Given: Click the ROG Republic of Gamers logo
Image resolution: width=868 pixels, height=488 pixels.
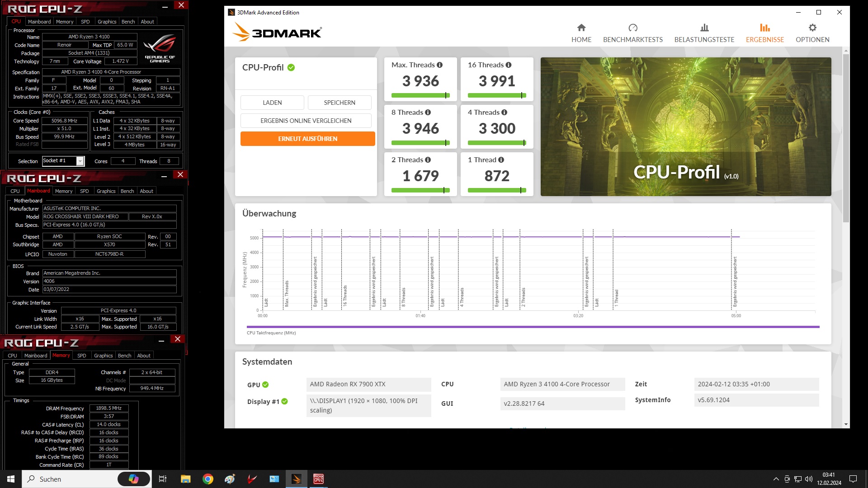Looking at the screenshot, I should point(160,49).
